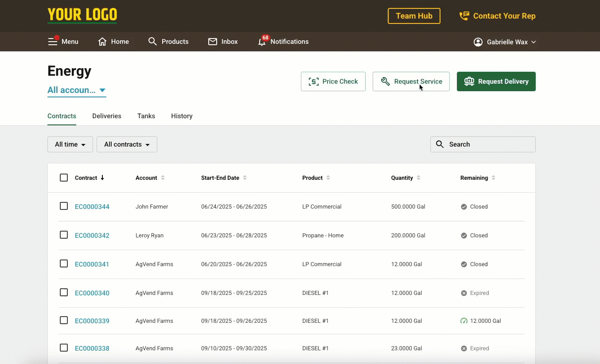
Task: Click the 500.0000 Gal quantity cell
Action: pos(408,207)
